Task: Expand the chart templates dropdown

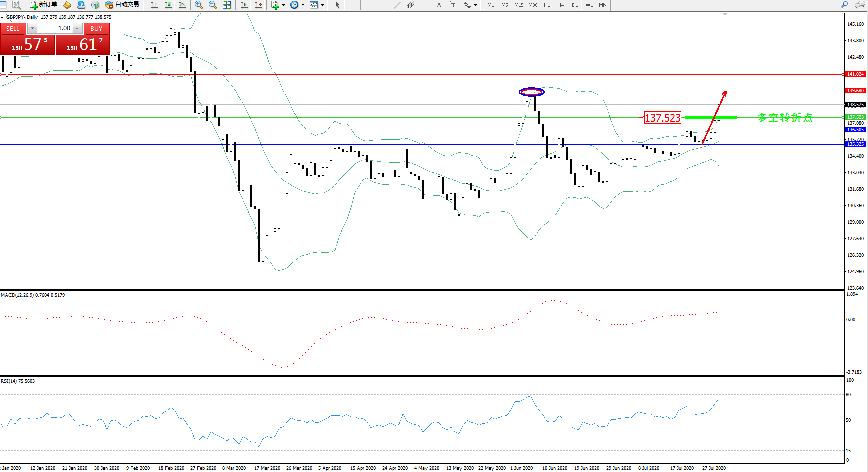Action: pyautogui.click(x=322, y=5)
